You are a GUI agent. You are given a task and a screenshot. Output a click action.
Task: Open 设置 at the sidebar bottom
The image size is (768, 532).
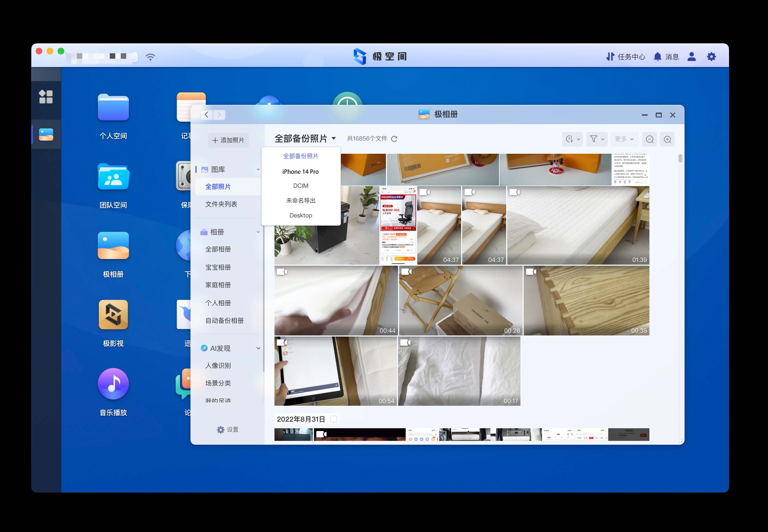[x=227, y=429]
